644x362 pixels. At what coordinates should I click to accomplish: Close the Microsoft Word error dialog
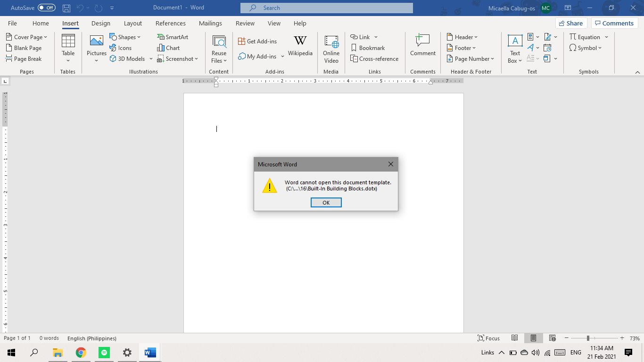click(390, 164)
